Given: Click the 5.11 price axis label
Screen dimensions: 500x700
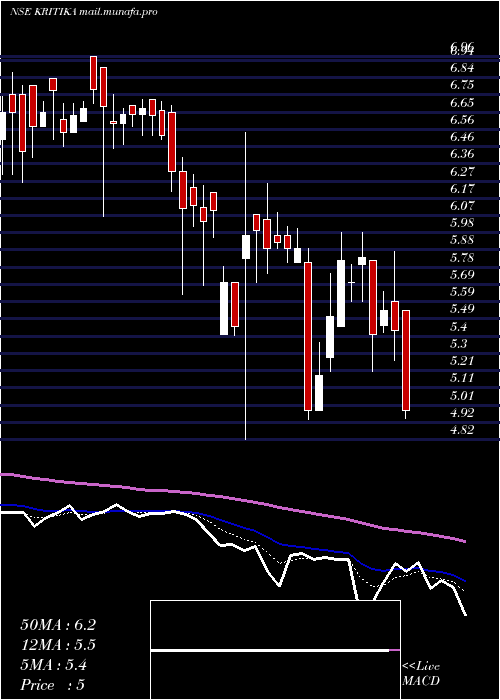Looking at the screenshot, I should click(x=462, y=378).
